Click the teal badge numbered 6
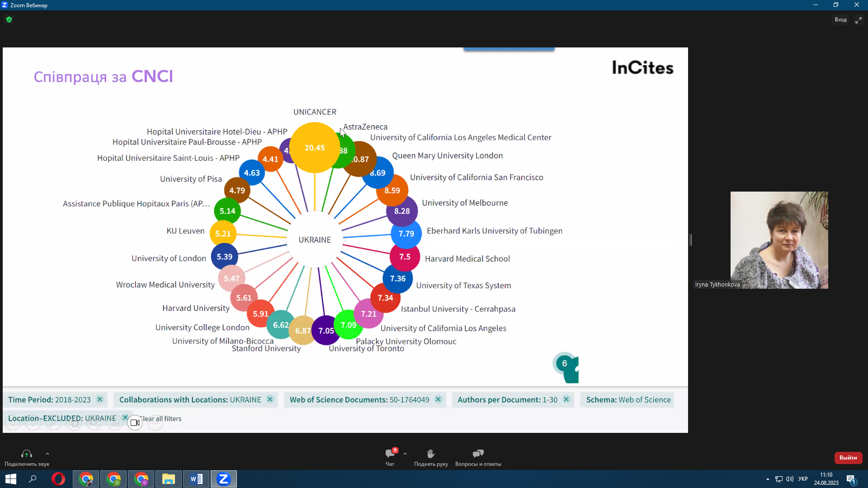Image resolution: width=868 pixels, height=488 pixels. [565, 363]
